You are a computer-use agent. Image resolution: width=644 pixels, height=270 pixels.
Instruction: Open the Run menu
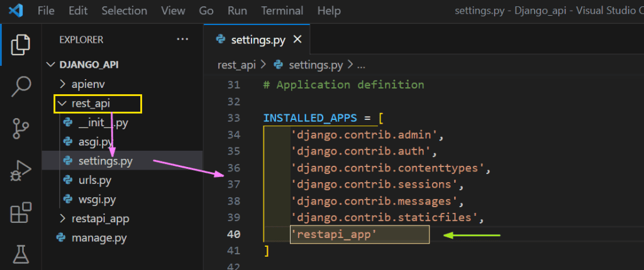(x=237, y=10)
